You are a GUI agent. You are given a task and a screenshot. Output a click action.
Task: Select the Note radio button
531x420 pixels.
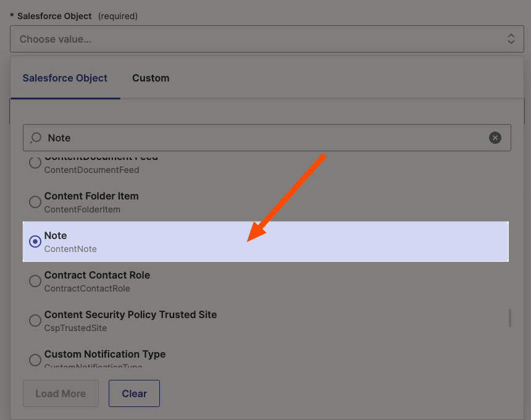tap(35, 241)
